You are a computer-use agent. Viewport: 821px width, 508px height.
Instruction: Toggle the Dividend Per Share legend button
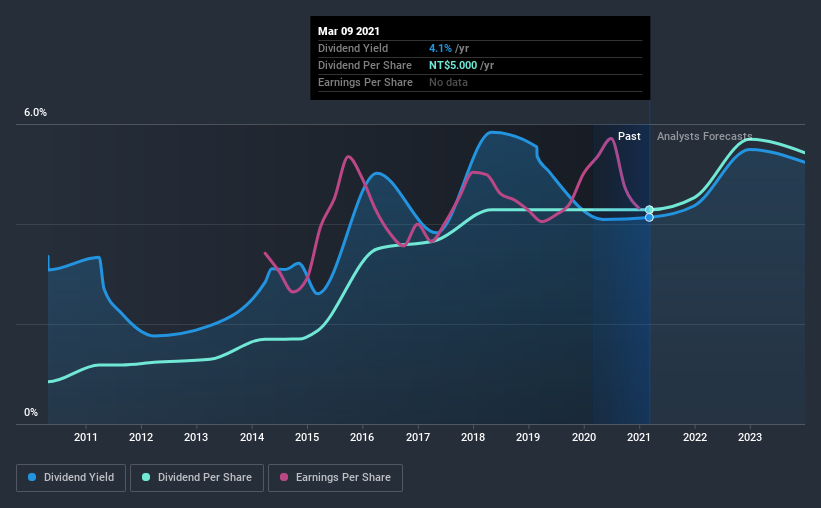[197, 478]
